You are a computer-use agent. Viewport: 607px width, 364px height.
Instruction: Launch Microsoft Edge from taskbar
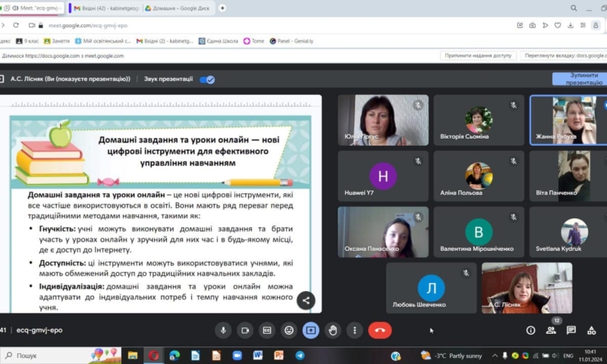[175, 356]
